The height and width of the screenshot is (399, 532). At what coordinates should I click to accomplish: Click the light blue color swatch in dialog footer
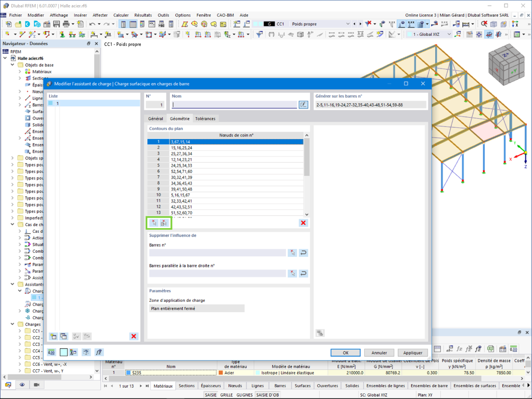(x=63, y=352)
